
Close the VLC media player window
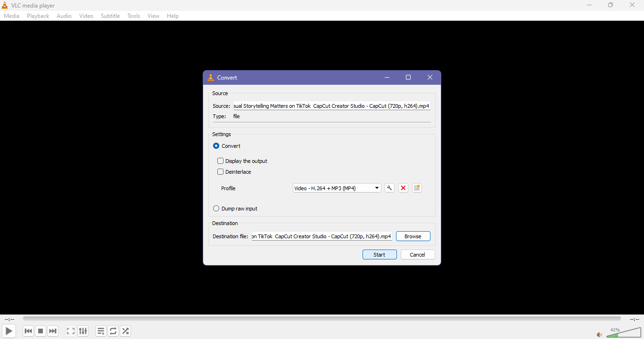(633, 5)
